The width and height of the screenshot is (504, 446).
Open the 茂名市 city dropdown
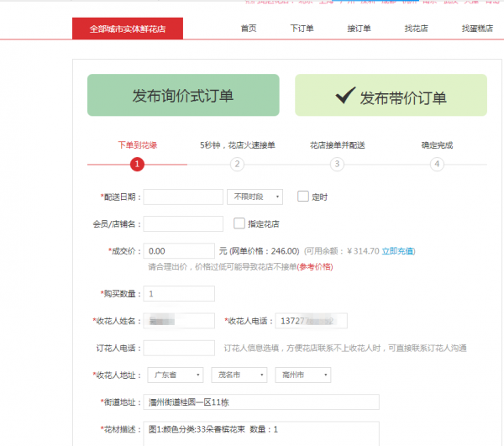pyautogui.click(x=239, y=375)
